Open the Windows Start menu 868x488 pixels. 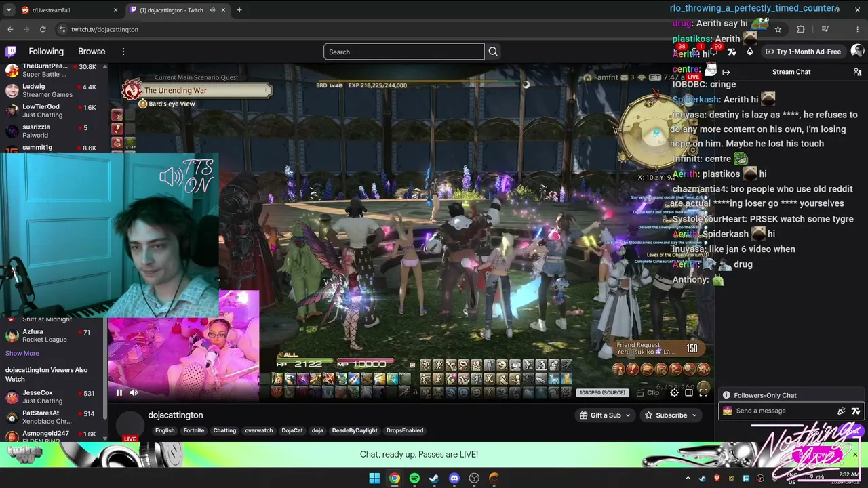[374, 479]
